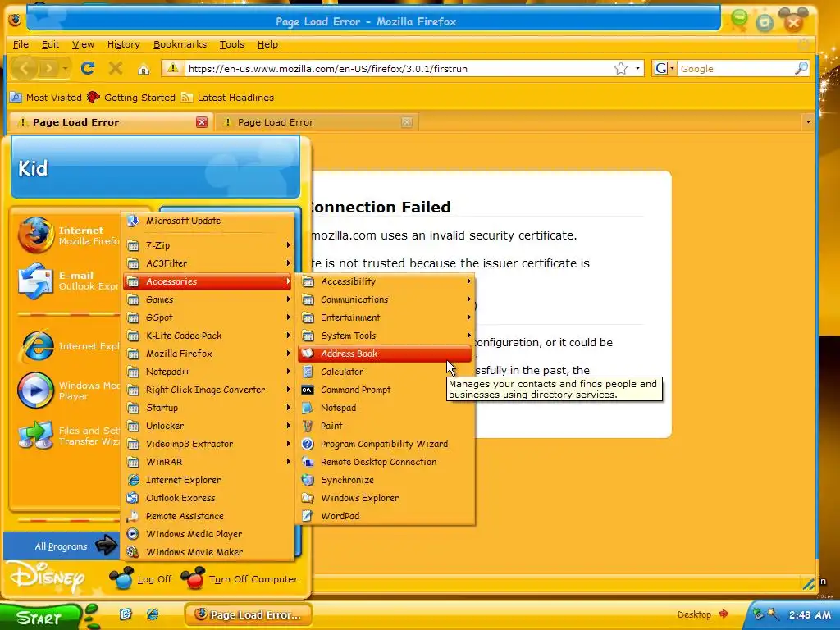This screenshot has width=840, height=630.
Task: Open Outlook Express in programs list
Action: coord(208,498)
